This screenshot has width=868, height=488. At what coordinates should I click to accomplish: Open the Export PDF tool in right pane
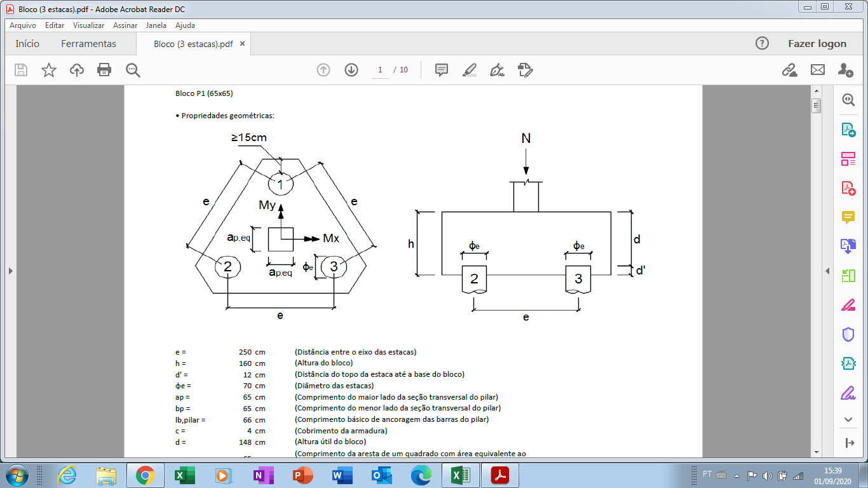[x=848, y=130]
